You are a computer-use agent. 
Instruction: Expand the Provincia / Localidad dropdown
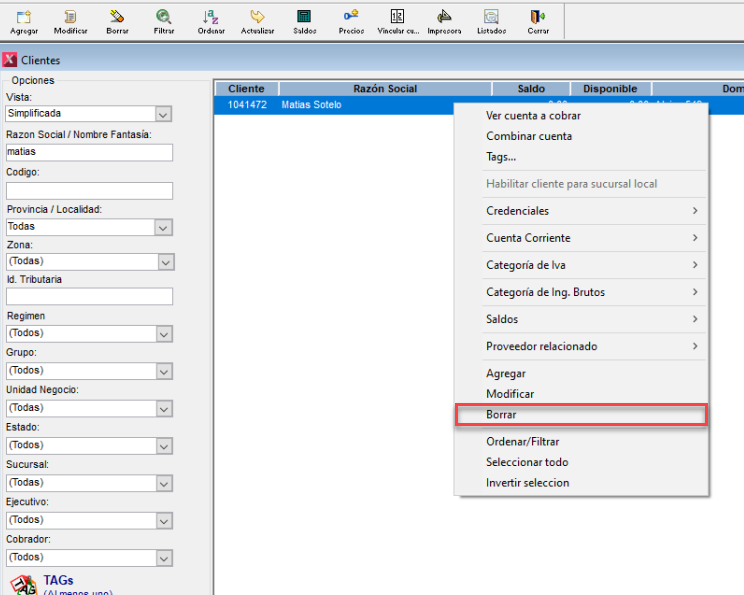[164, 227]
